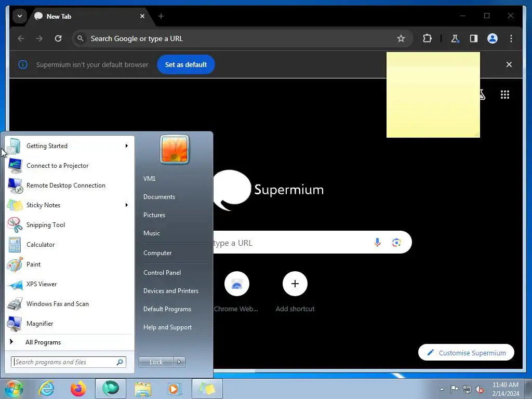532x399 pixels.
Task: Go forward using browser forward arrow
Action: (x=39, y=38)
